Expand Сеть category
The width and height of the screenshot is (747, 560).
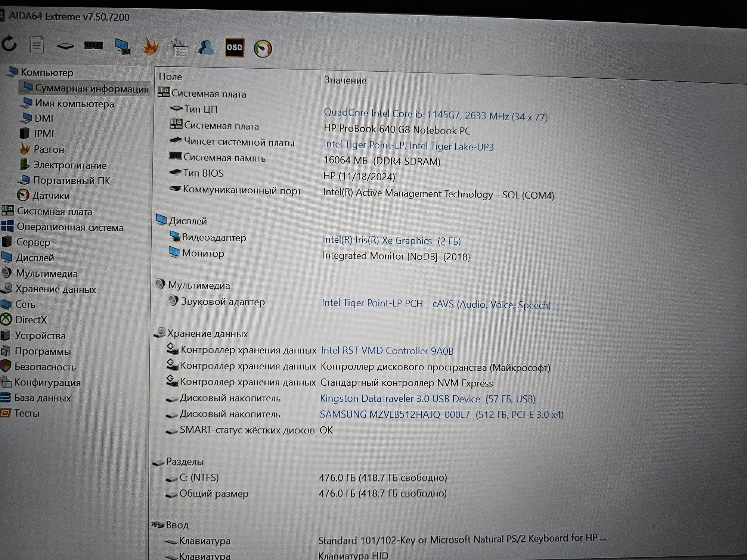[25, 304]
